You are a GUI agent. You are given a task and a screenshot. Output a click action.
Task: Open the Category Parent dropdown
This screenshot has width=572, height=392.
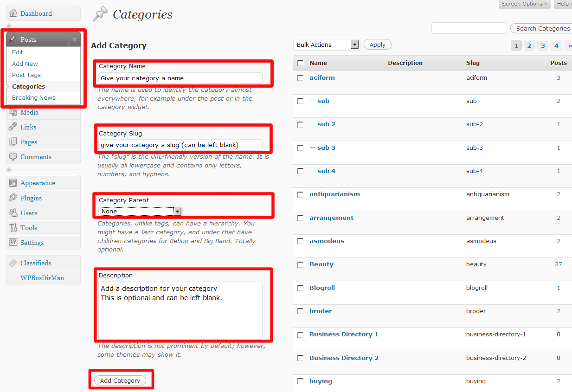(x=140, y=211)
